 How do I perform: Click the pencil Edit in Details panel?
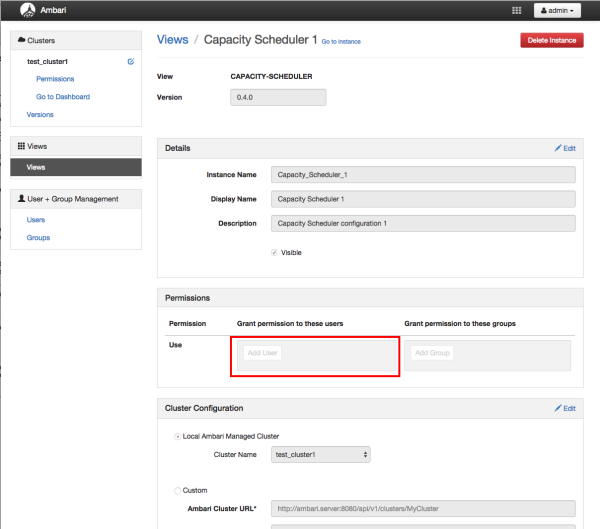565,148
